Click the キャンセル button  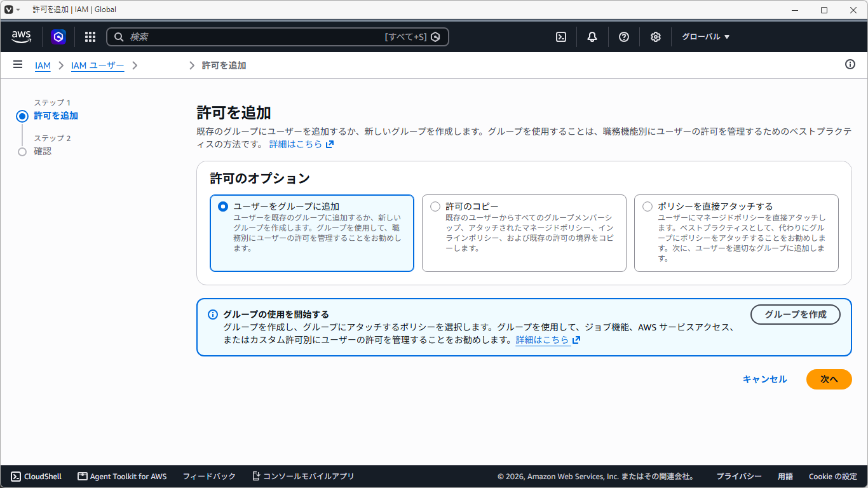click(765, 379)
